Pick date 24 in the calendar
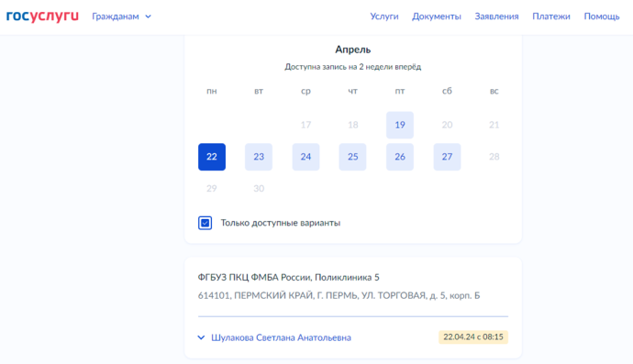 click(x=305, y=157)
